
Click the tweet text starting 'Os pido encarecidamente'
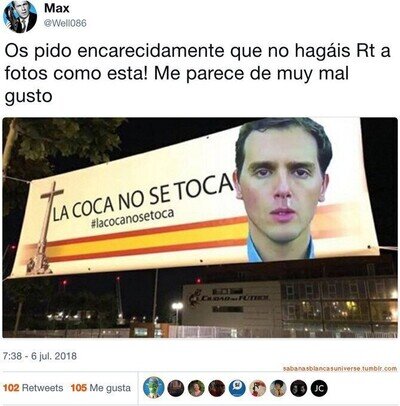(x=197, y=74)
